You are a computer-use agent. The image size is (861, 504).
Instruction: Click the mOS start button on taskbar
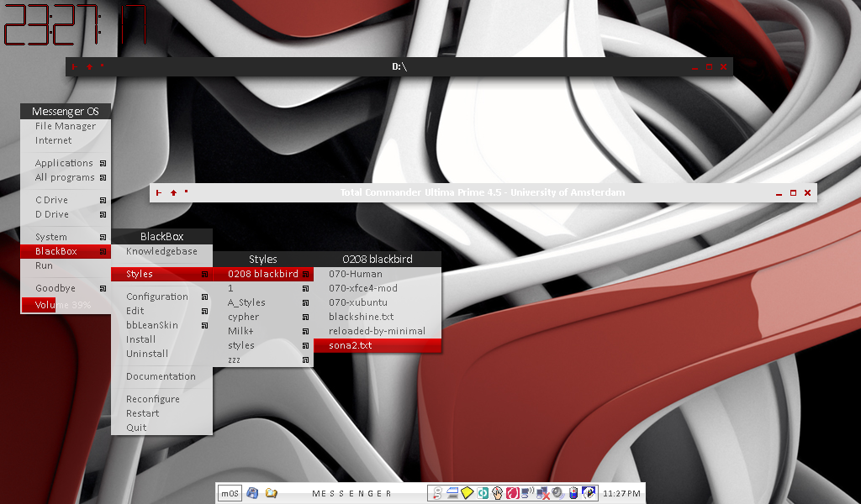click(x=230, y=493)
